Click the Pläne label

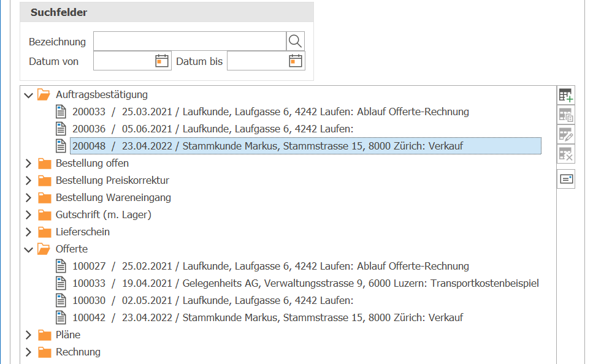pos(68,335)
